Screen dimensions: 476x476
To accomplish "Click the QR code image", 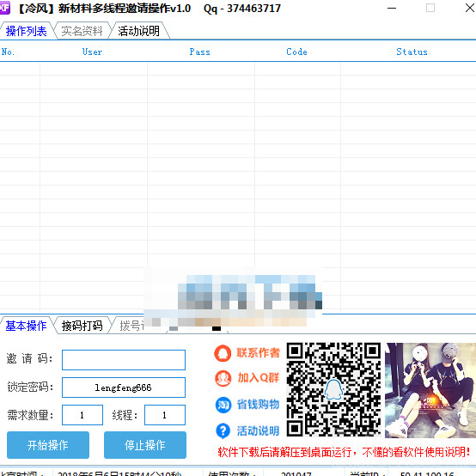I will pyautogui.click(x=333, y=389).
